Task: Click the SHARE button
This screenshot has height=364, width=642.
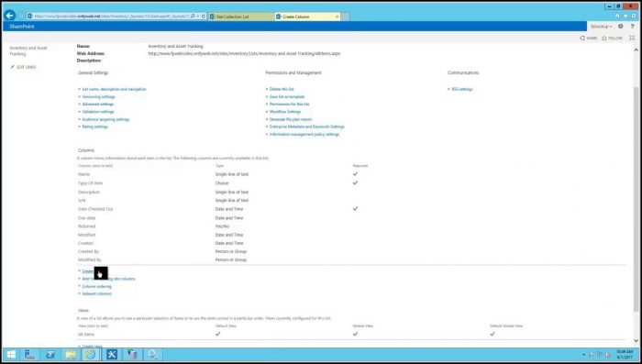Action: 589,39
